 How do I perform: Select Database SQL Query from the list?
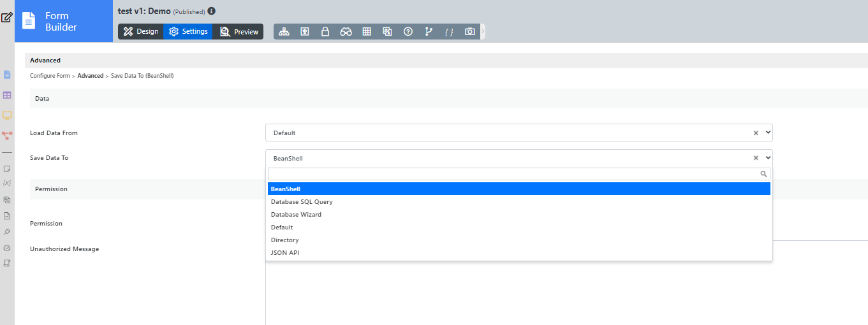(x=302, y=202)
